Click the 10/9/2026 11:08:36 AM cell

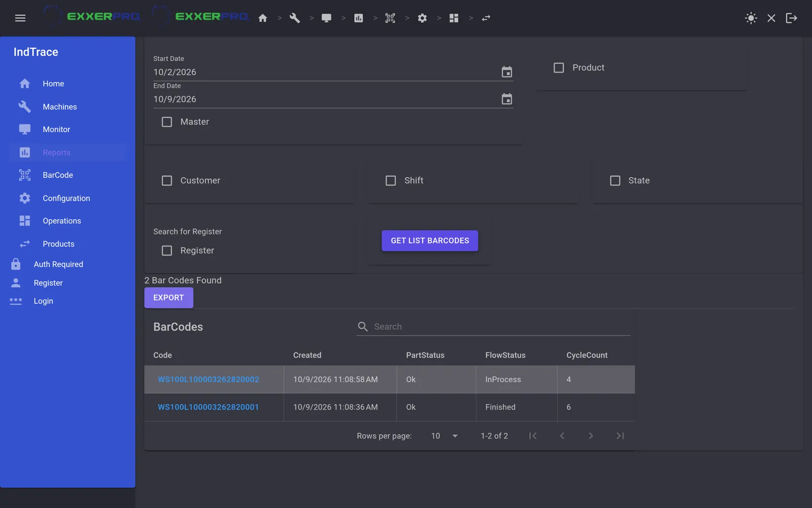pyautogui.click(x=340, y=407)
